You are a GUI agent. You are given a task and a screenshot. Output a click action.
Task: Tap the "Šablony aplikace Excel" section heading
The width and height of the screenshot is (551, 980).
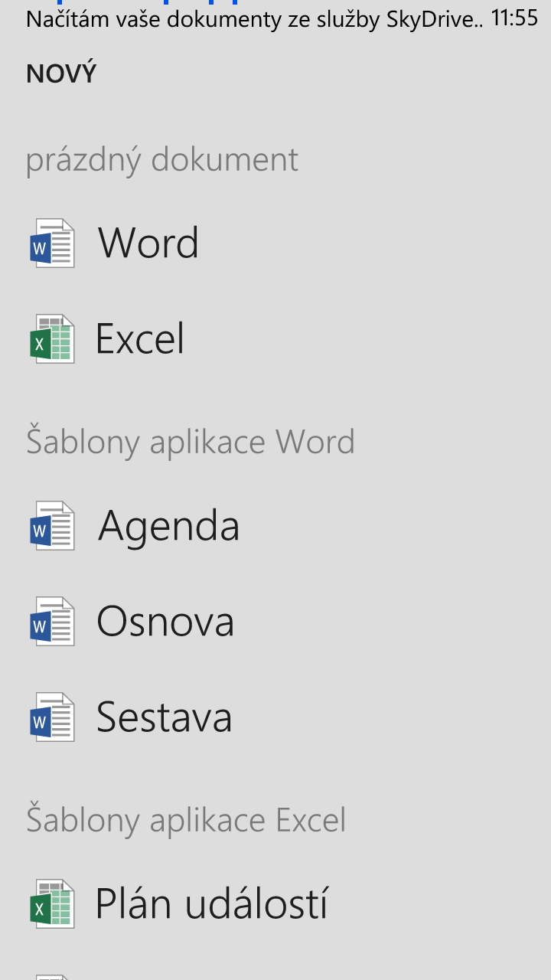186,820
